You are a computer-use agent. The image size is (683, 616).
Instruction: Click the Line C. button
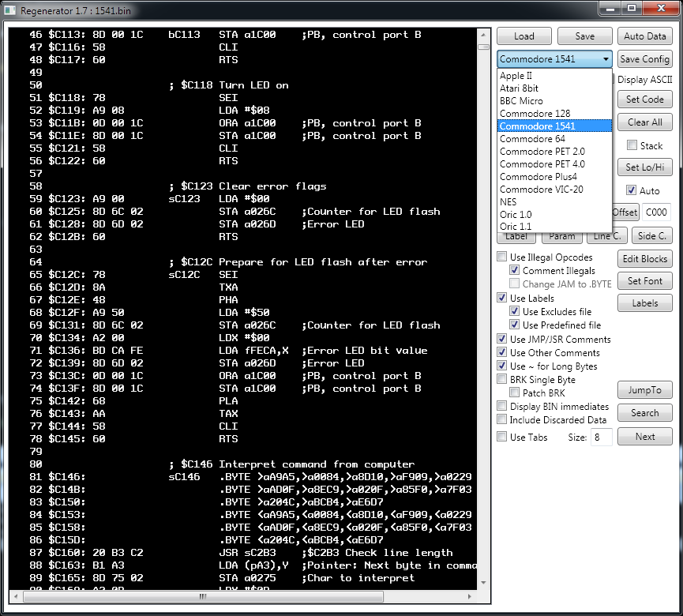pos(606,236)
